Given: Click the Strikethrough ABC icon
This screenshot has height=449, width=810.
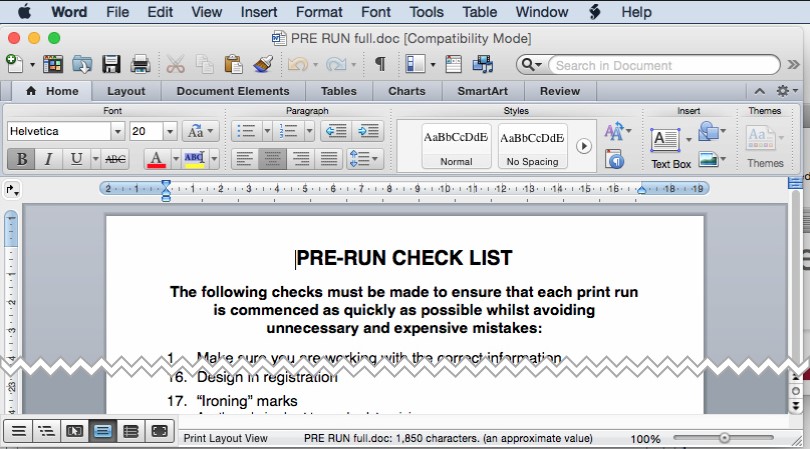Looking at the screenshot, I should click(x=116, y=158).
